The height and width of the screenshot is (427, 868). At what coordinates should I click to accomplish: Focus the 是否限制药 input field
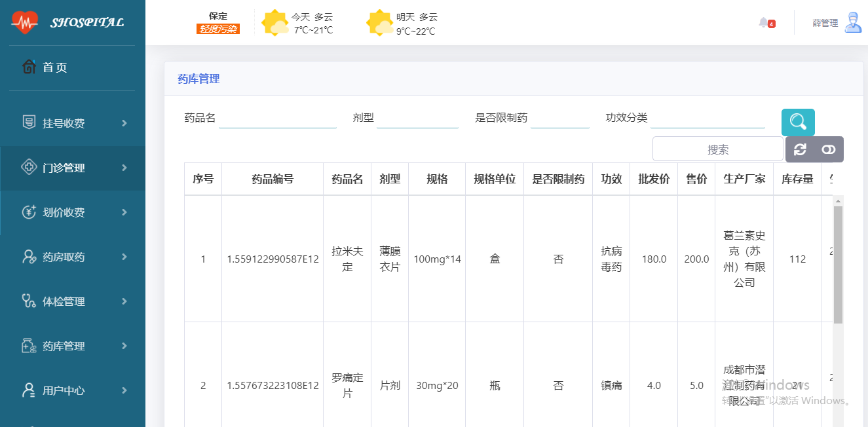[x=560, y=118]
